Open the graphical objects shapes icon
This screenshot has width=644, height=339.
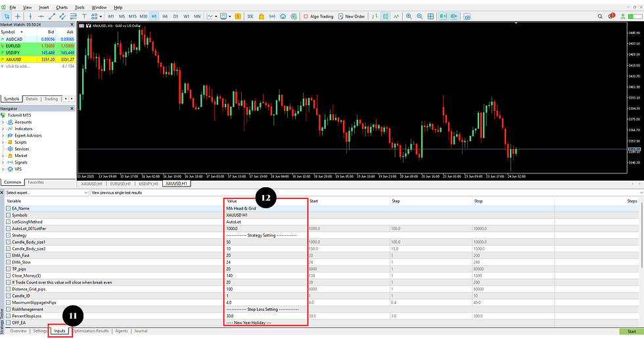coord(95,16)
